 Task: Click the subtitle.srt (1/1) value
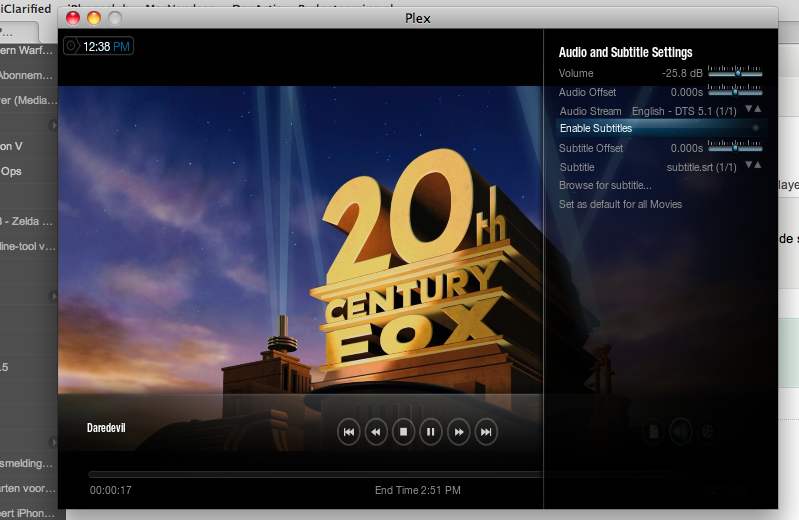[x=702, y=167]
